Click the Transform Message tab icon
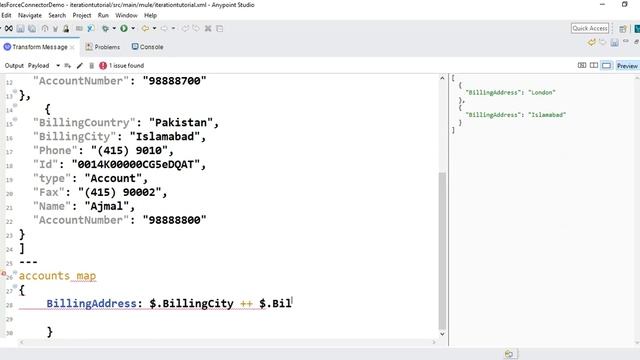640x360 pixels. pos(7,47)
